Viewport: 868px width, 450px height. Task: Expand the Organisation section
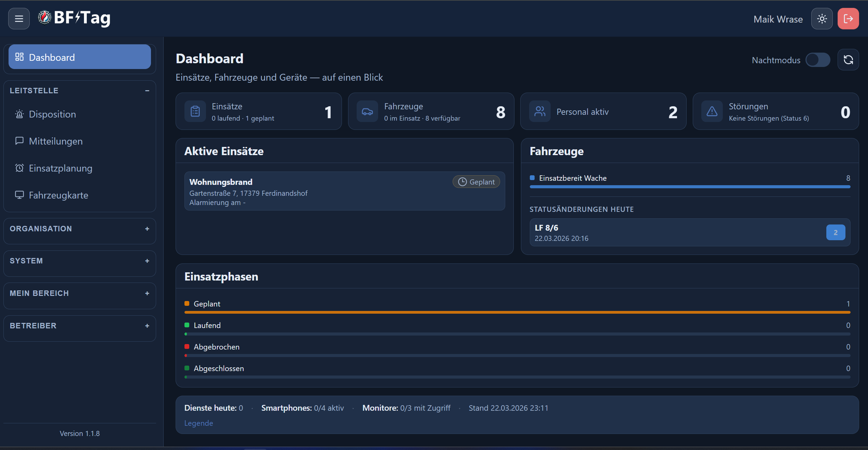[x=147, y=229]
